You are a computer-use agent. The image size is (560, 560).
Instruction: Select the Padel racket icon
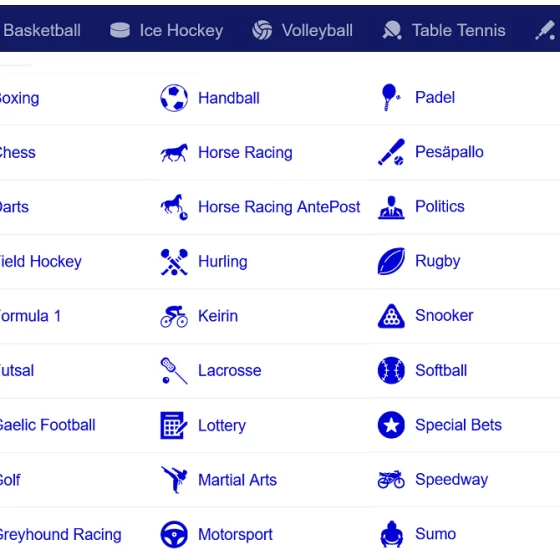pyautogui.click(x=391, y=97)
